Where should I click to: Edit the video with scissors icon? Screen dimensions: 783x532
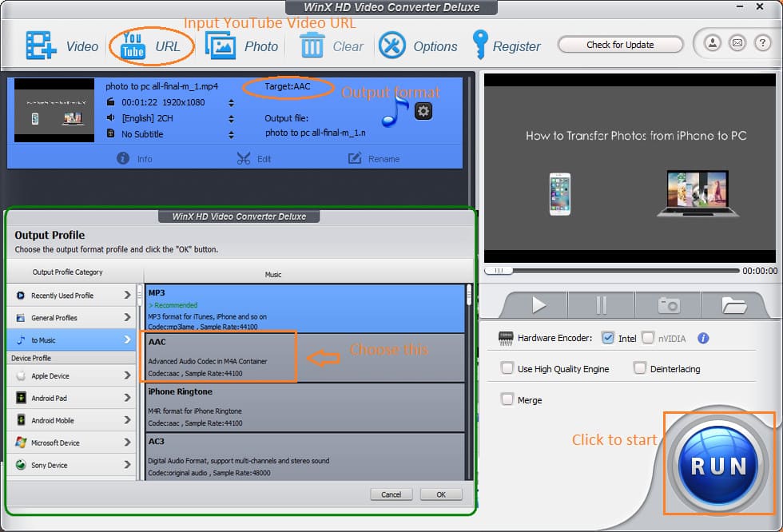point(254,159)
